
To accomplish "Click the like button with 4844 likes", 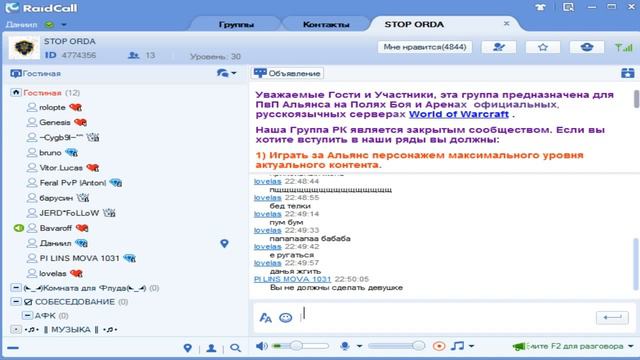I will [x=424, y=47].
